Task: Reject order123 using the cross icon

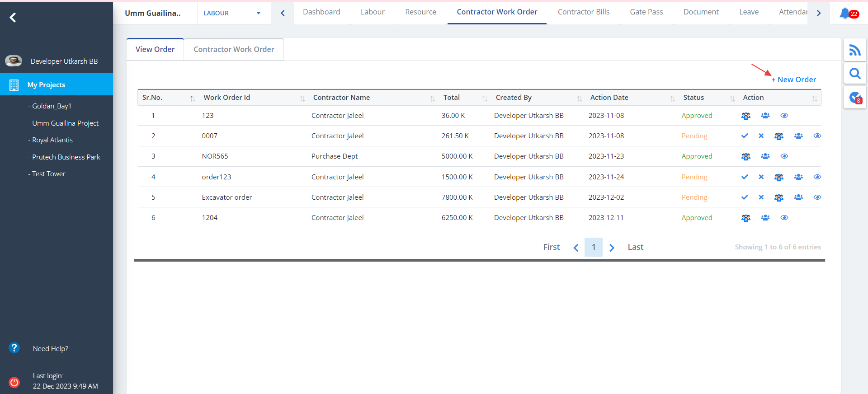Action: tap(761, 177)
